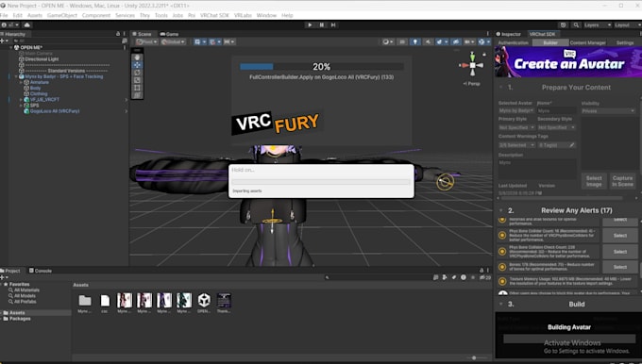Click the Hierarchy search field
This screenshot has width=642, height=364.
click(x=68, y=41)
